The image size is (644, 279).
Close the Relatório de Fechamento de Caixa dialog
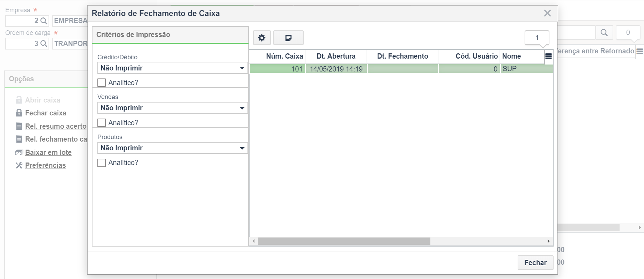[547, 13]
